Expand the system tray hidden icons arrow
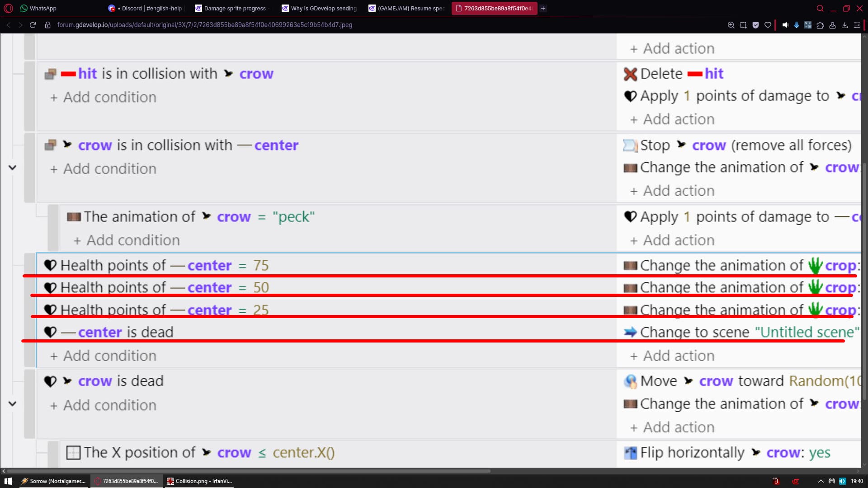The image size is (868, 488). coord(821,481)
